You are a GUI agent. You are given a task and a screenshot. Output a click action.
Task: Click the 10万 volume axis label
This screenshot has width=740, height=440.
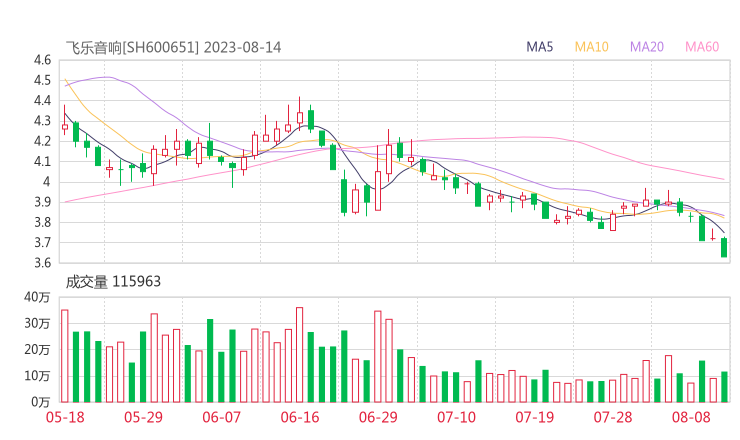[x=37, y=376]
